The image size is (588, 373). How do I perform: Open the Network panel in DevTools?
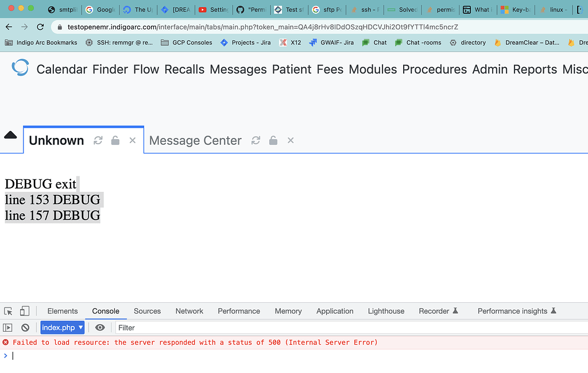(189, 311)
